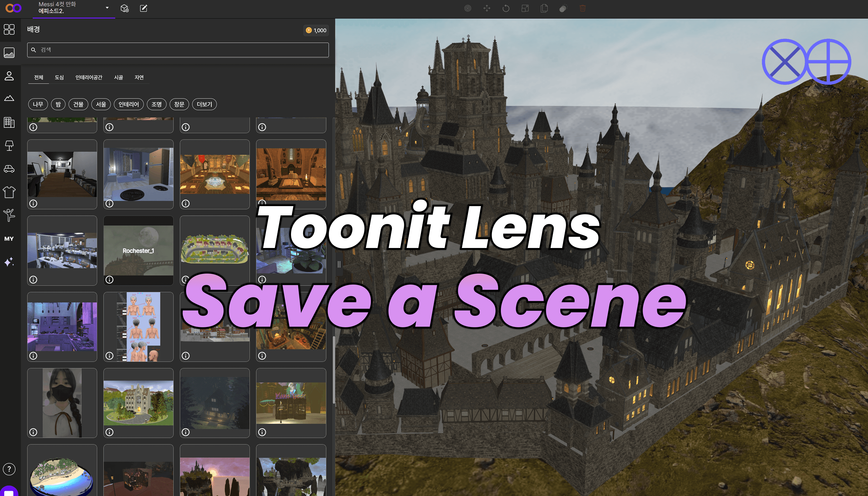
Task: Open the character person panel in sidebar
Action: (9, 76)
